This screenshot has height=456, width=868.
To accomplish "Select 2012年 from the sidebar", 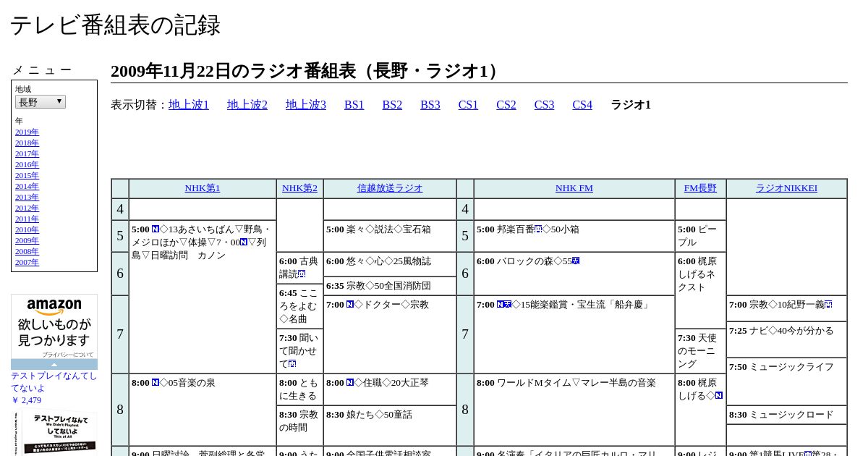I will point(27,208).
